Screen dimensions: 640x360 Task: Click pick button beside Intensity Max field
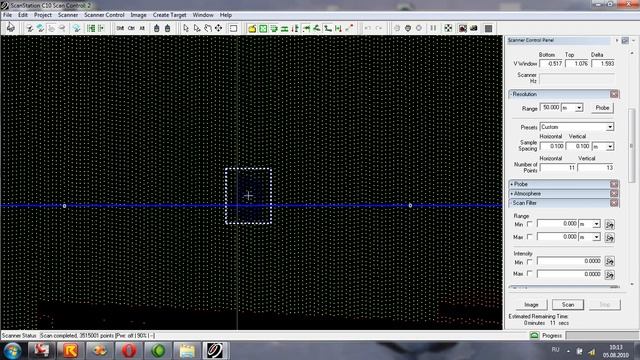[609, 275]
